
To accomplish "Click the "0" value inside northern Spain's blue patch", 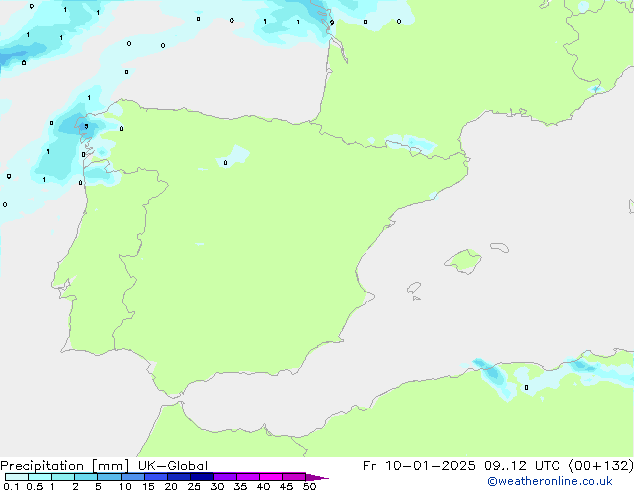I will (225, 163).
